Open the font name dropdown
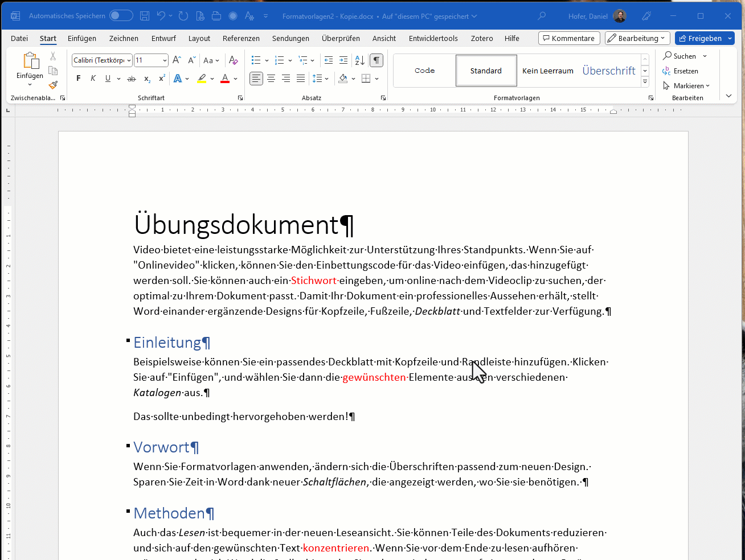 129,60
